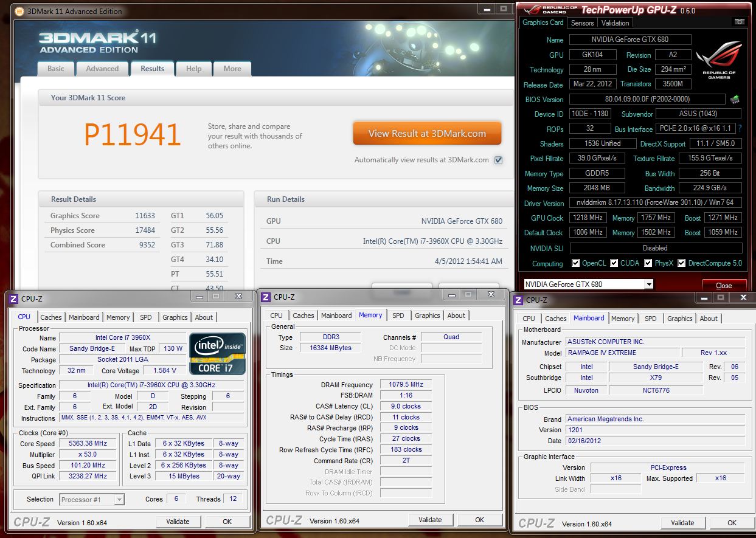The image size is (756, 538).
Task: Toggle the CUDA checkbox in GPU-Z
Action: click(614, 263)
